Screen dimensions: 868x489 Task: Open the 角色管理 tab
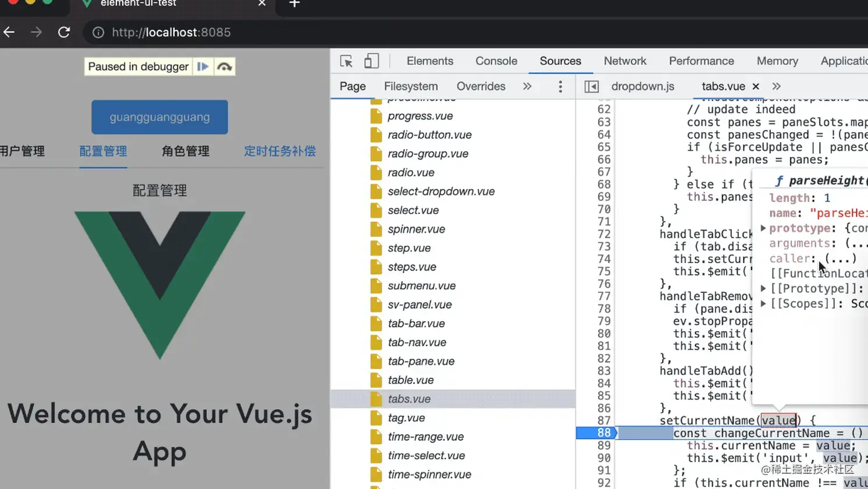pos(185,151)
